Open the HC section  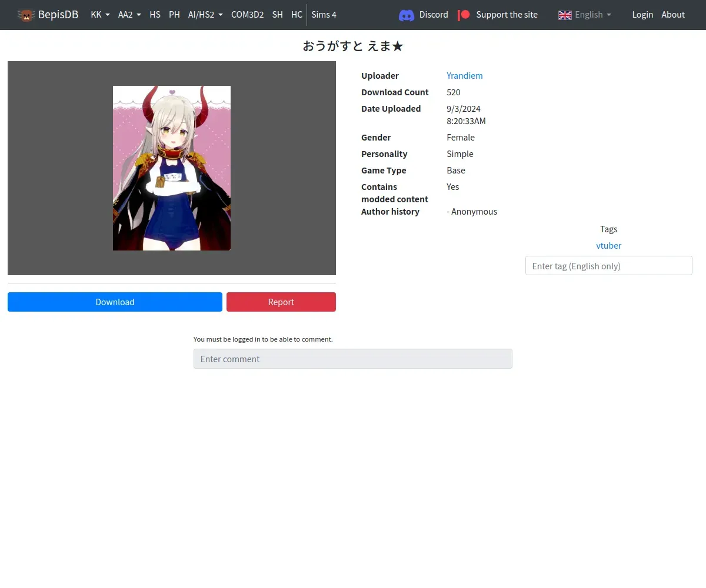(x=297, y=15)
